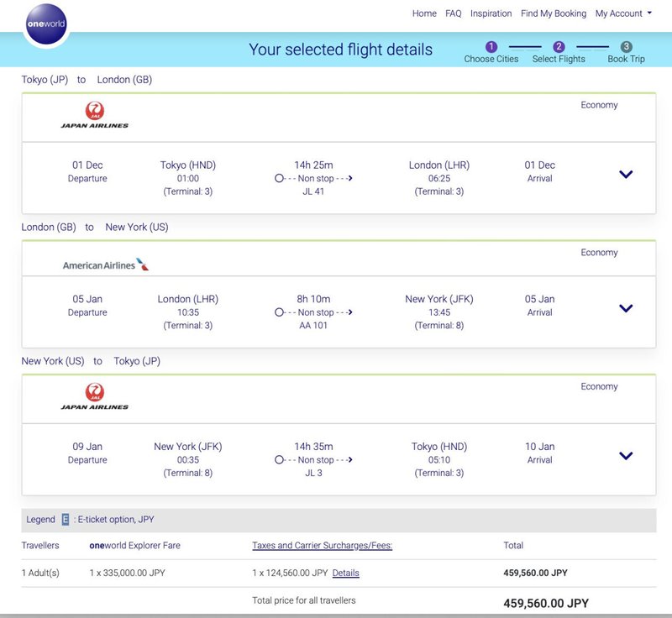Open the FAQ link

pos(454,13)
